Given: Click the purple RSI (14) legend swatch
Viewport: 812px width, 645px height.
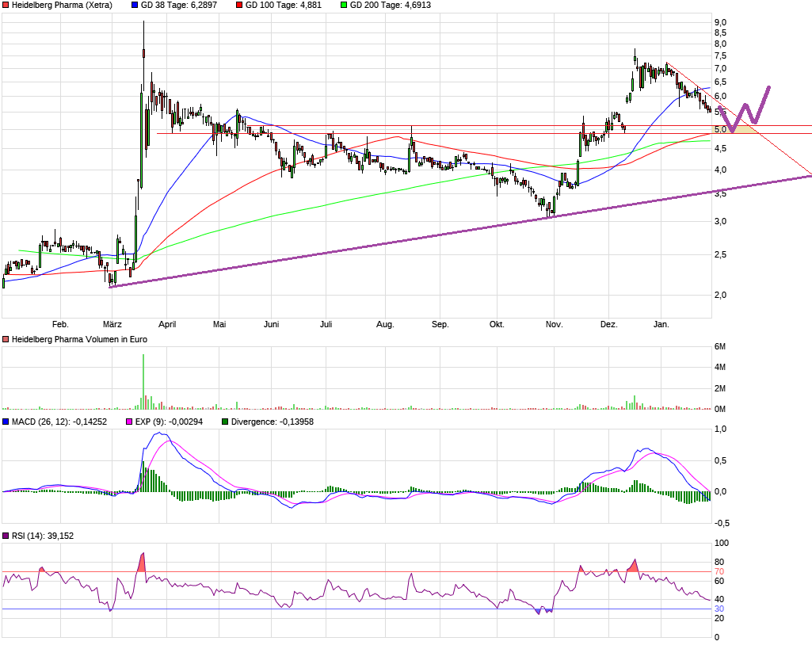Looking at the screenshot, I should point(6,536).
